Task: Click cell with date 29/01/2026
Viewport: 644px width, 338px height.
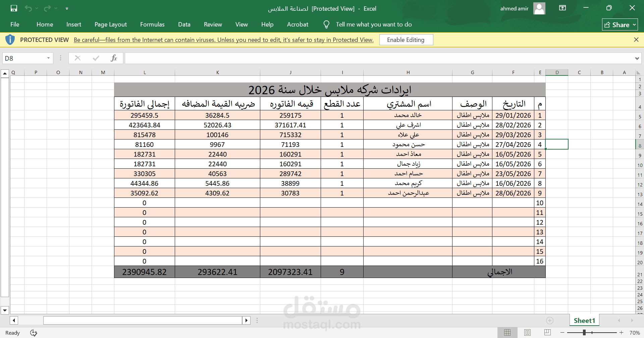Action: point(513,115)
